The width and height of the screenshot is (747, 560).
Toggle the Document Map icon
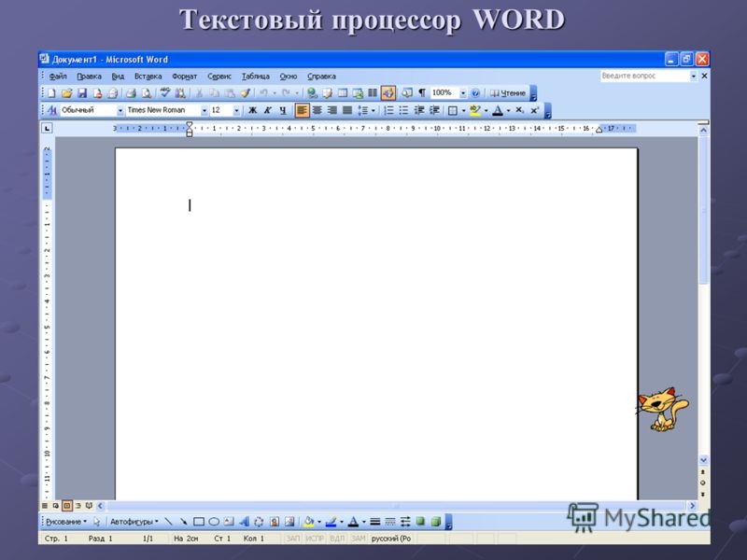[407, 93]
